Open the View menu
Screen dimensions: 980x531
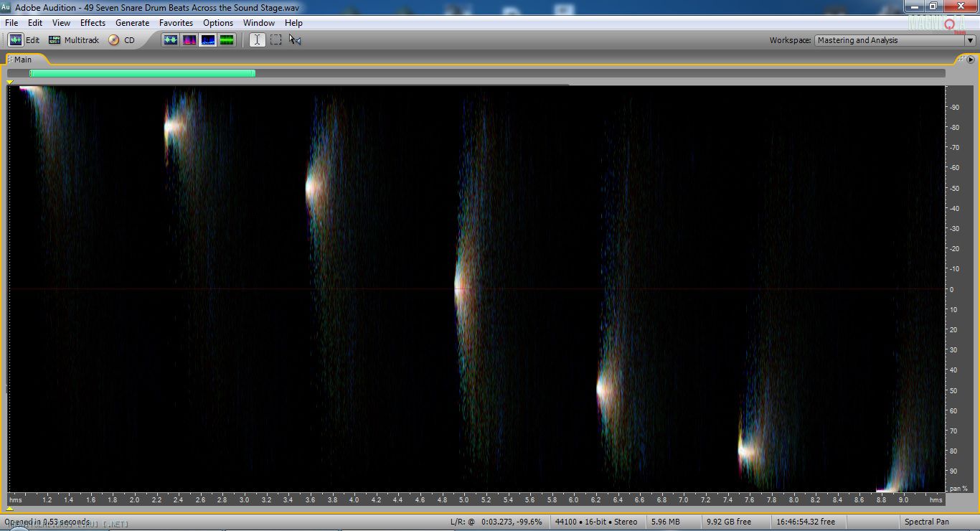[61, 23]
